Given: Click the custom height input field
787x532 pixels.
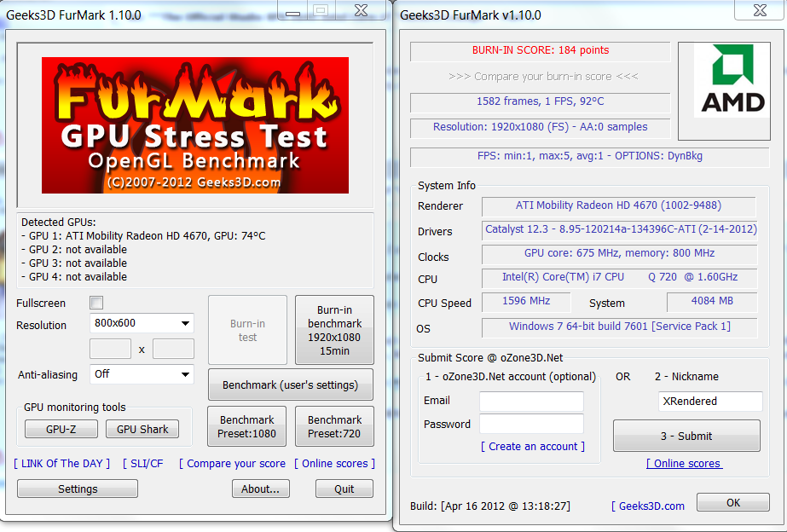Looking at the screenshot, I should click(173, 349).
